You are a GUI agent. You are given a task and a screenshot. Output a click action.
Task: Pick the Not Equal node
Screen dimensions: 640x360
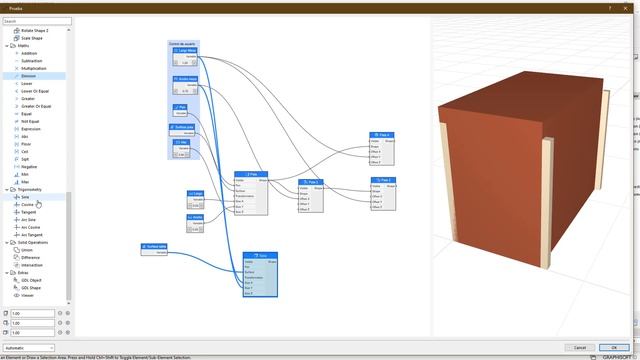pos(30,121)
